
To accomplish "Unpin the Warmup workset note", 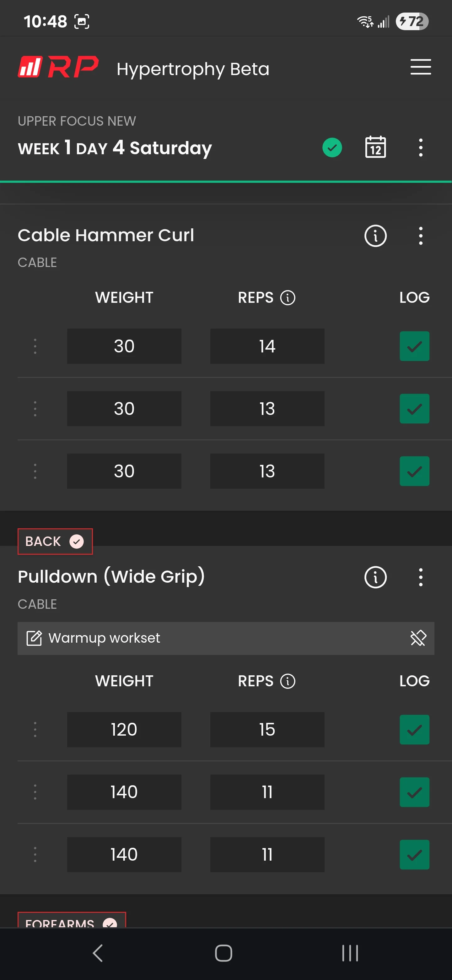I will pyautogui.click(x=418, y=638).
